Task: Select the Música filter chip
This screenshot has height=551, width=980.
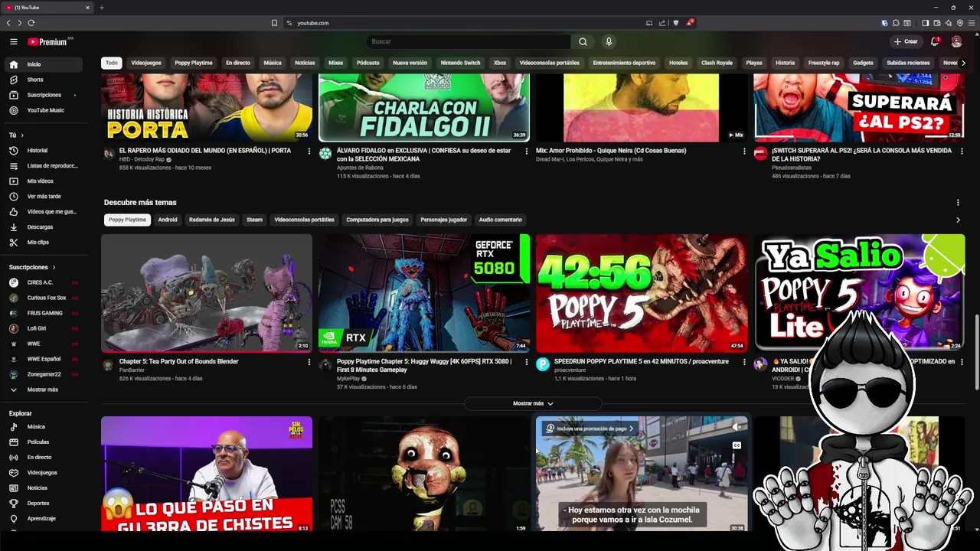Action: click(273, 63)
